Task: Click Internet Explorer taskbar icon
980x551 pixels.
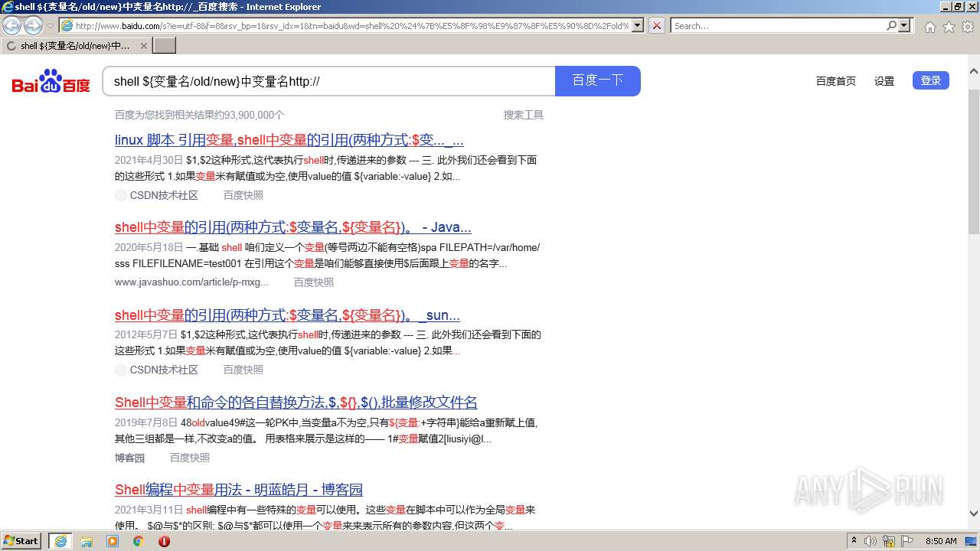Action: [x=60, y=541]
